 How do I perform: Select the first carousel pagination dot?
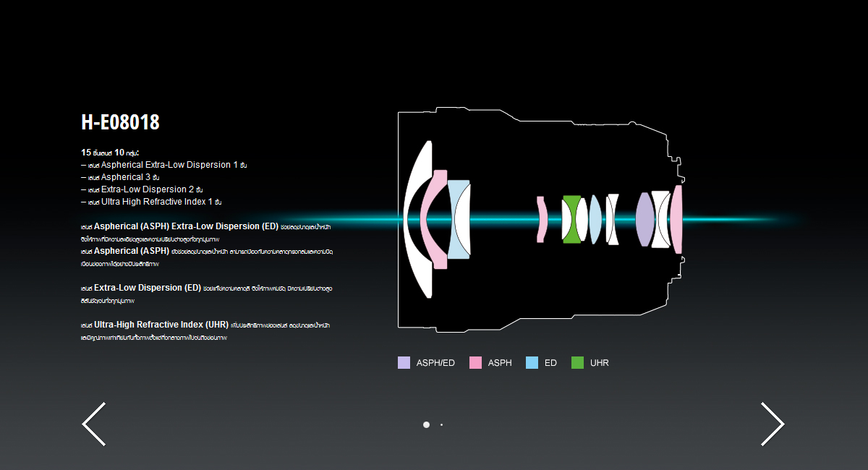coord(426,424)
